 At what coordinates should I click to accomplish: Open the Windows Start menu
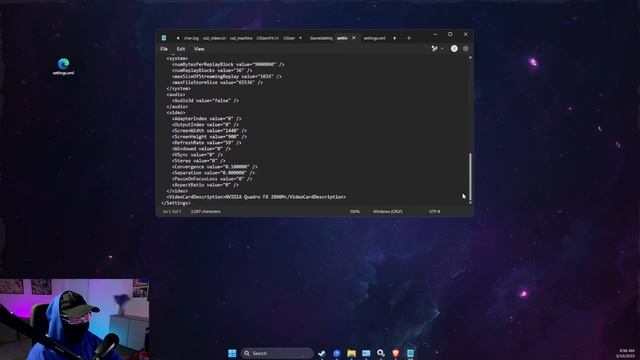[x=232, y=353]
